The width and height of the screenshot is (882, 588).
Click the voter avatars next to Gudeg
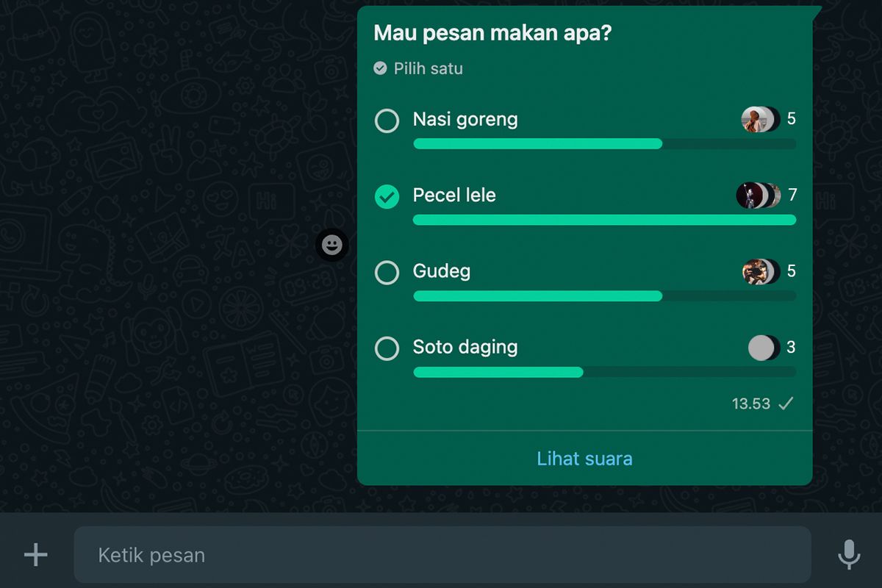click(760, 271)
